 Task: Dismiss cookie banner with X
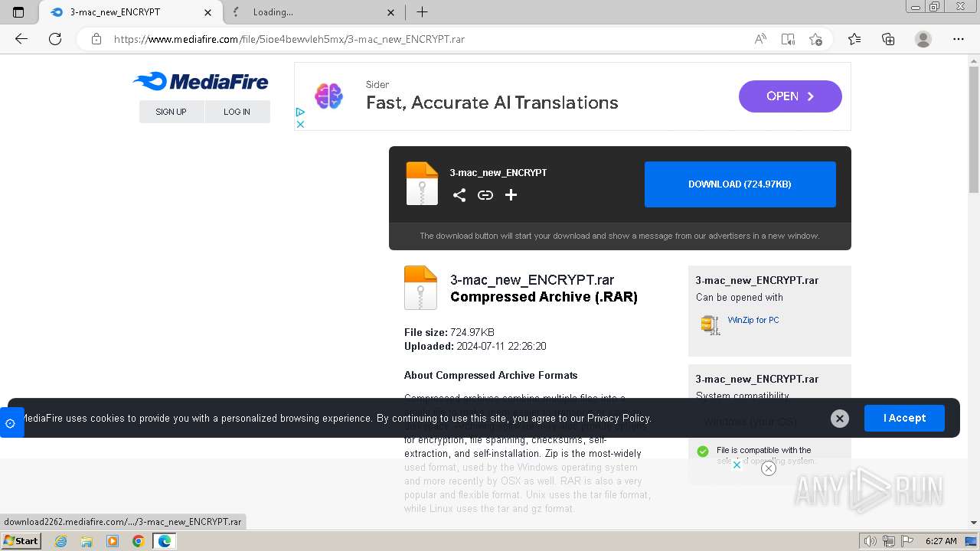tap(840, 419)
